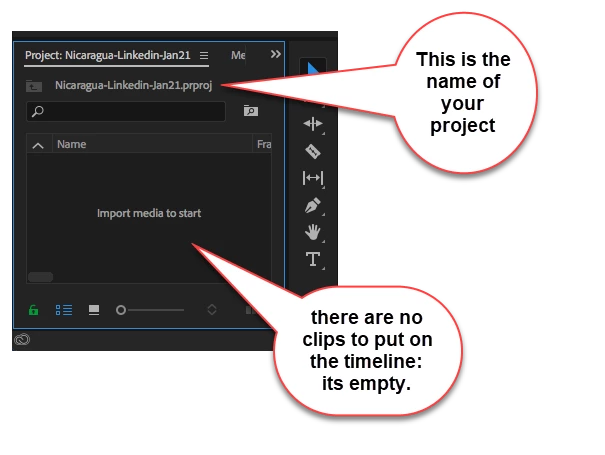Screen dimensions: 605x455
Task: Toggle project writable green lock
Action: [34, 310]
